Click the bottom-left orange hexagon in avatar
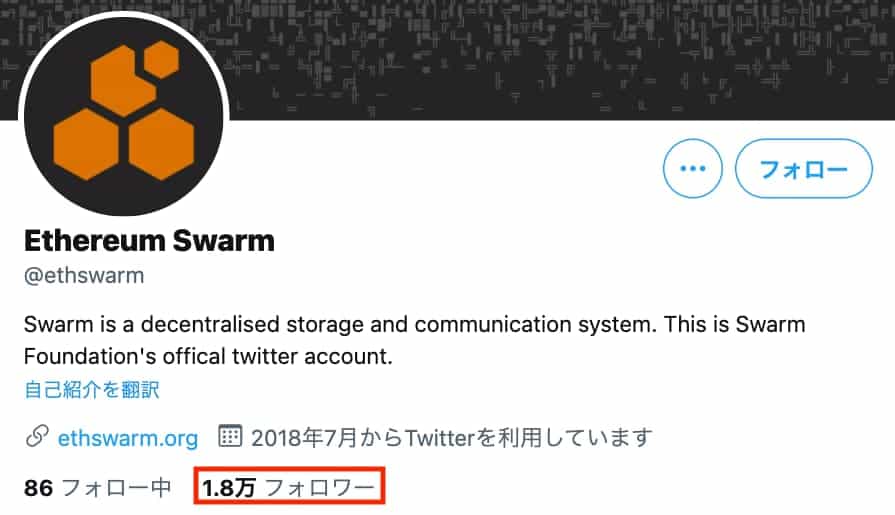 [86, 144]
